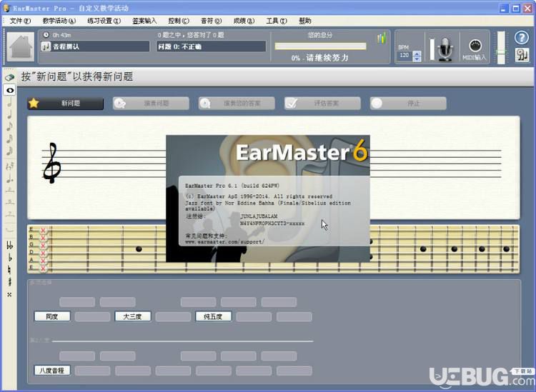
Task: Click the 评估答案 button
Action: tap(322, 103)
